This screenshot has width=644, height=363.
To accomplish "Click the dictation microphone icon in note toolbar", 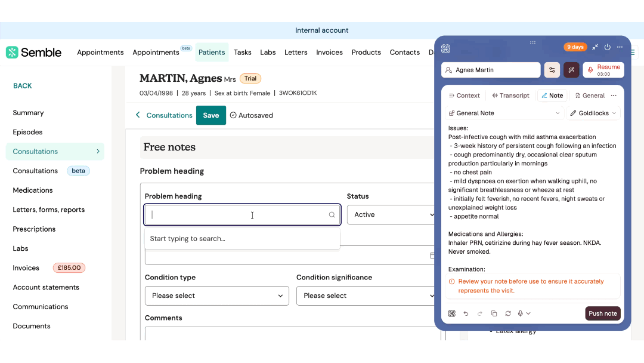I will pyautogui.click(x=521, y=313).
